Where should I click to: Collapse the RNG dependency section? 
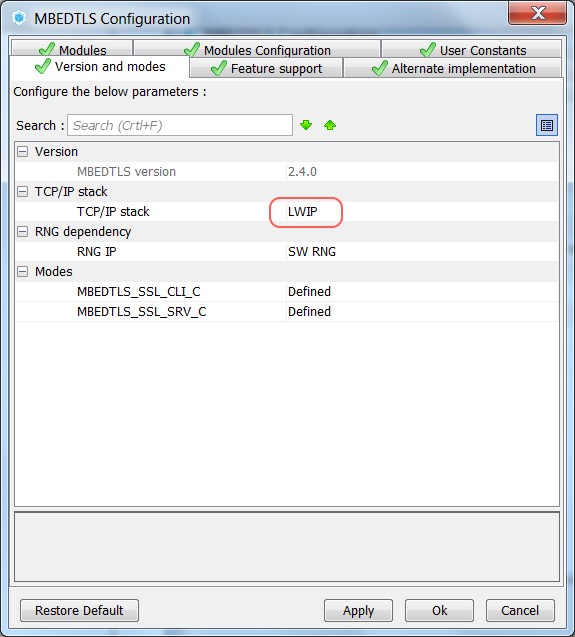pyautogui.click(x=23, y=232)
